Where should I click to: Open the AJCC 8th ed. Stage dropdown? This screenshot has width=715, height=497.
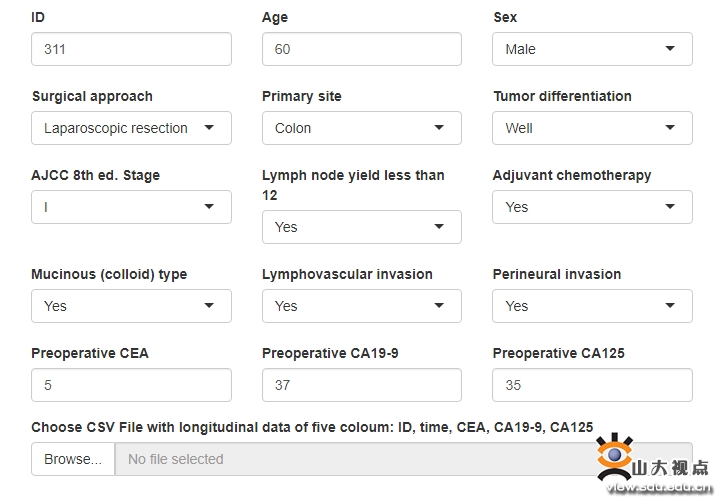coord(131,207)
